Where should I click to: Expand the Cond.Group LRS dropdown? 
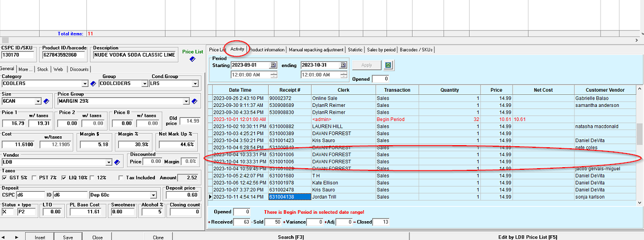[195, 83]
